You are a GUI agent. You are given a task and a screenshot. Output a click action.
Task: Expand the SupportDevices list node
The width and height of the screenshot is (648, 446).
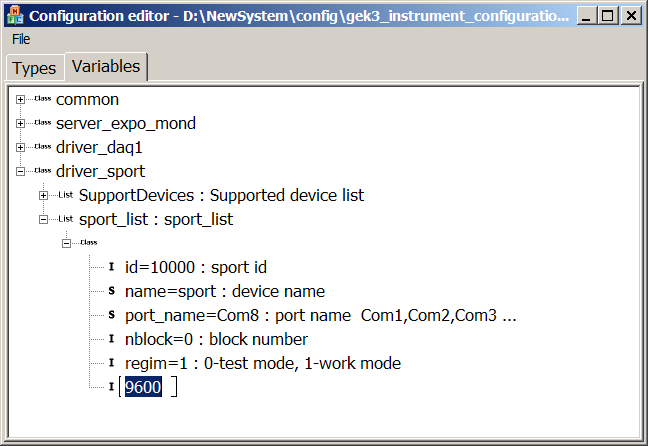(x=43, y=196)
